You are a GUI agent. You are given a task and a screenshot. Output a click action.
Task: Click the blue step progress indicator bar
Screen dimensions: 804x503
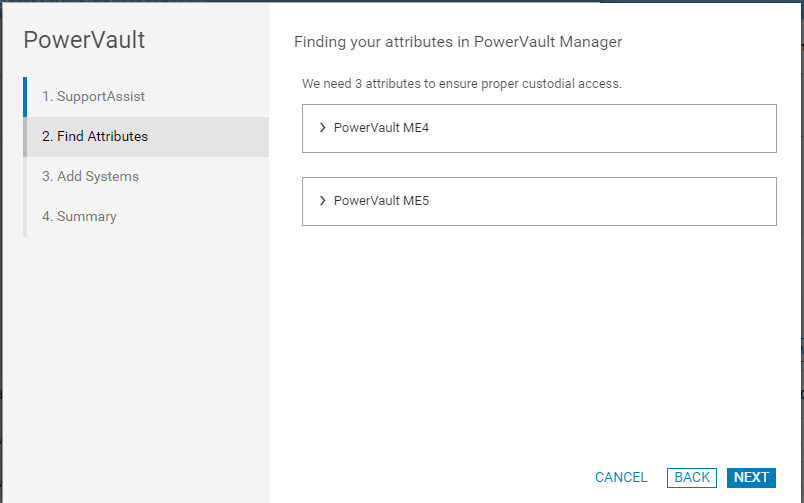25,97
